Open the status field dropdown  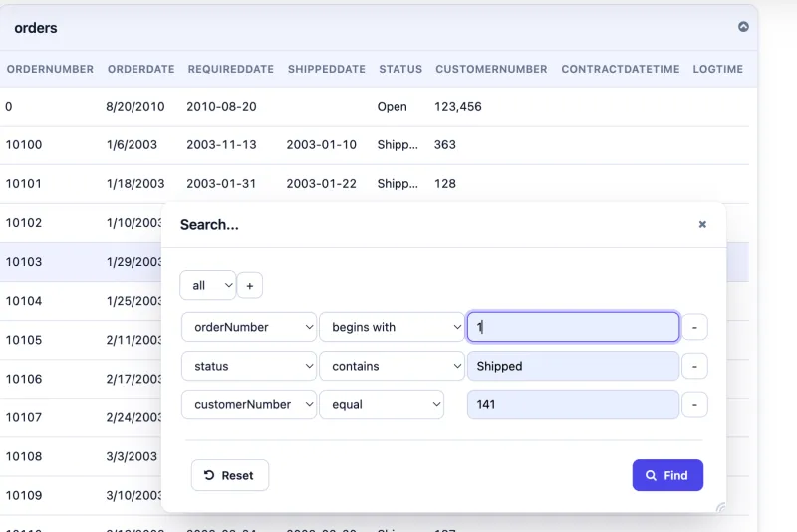[x=249, y=366]
